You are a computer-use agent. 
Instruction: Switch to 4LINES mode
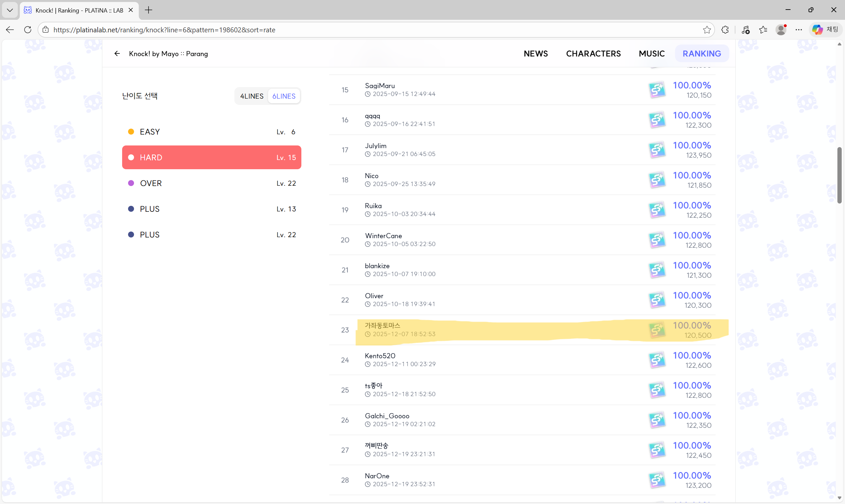(x=252, y=96)
